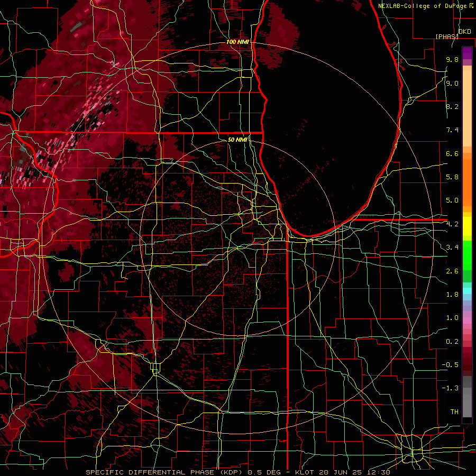
Task: Click the 100 NMI range ring label
Action: 237,42
